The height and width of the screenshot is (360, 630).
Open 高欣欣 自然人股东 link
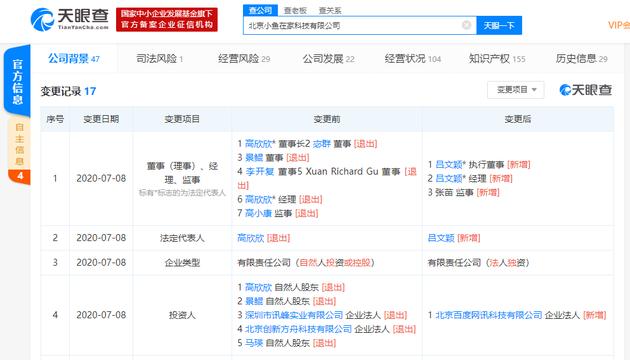pos(258,287)
